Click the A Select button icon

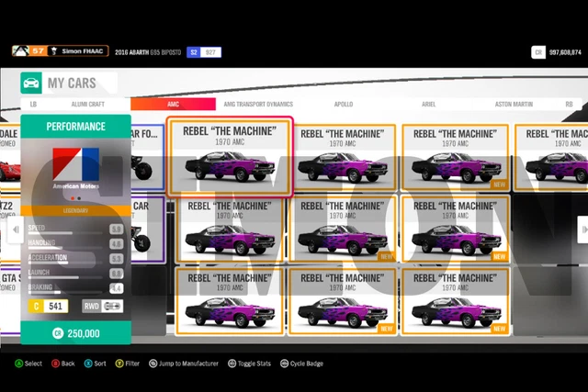point(18,364)
